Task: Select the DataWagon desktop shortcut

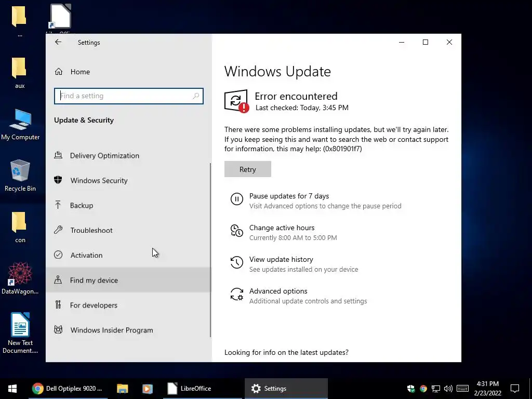Action: (x=20, y=278)
